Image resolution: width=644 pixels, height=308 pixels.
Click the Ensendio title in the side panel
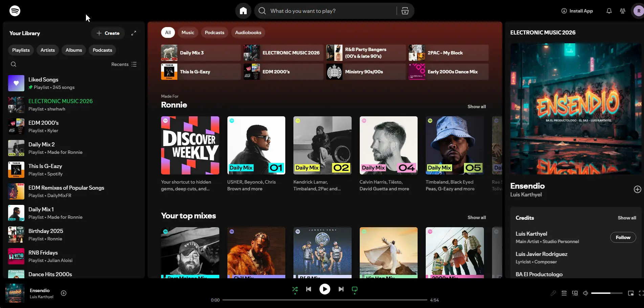pyautogui.click(x=528, y=186)
